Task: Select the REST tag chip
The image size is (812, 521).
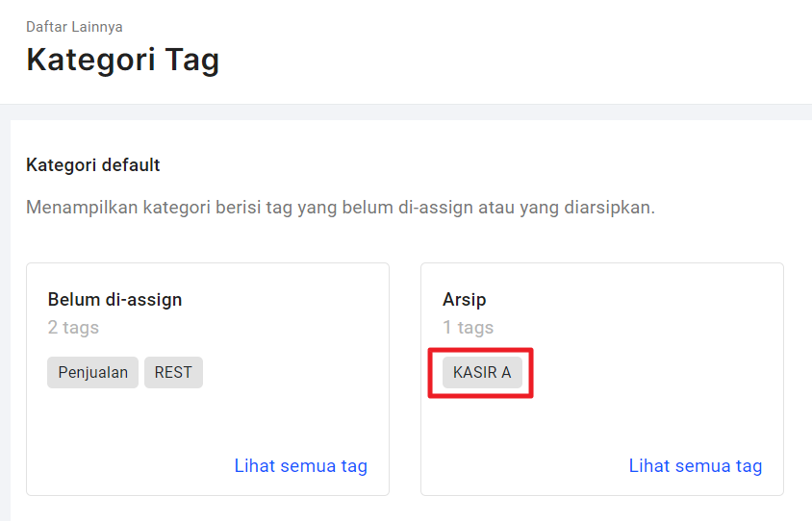Action: coord(173,373)
